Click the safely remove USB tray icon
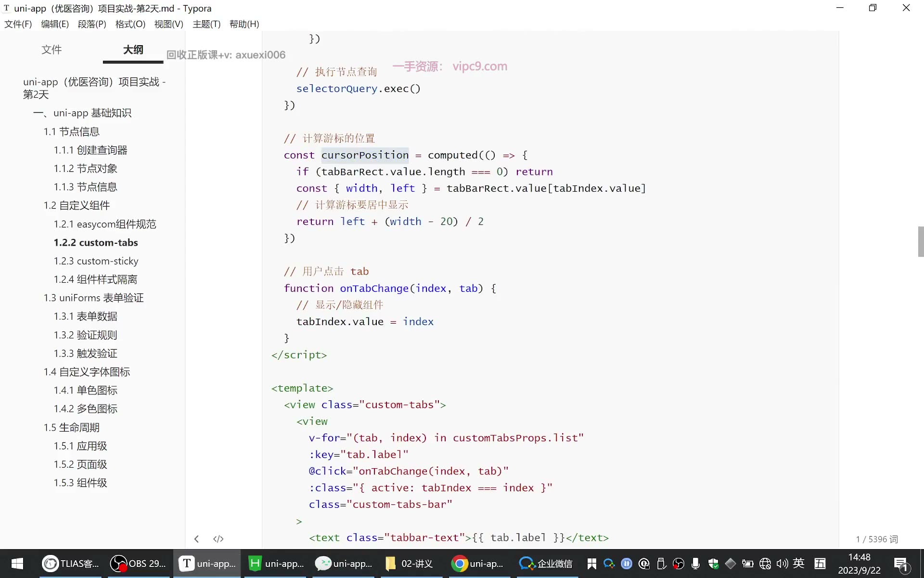 (x=661, y=564)
